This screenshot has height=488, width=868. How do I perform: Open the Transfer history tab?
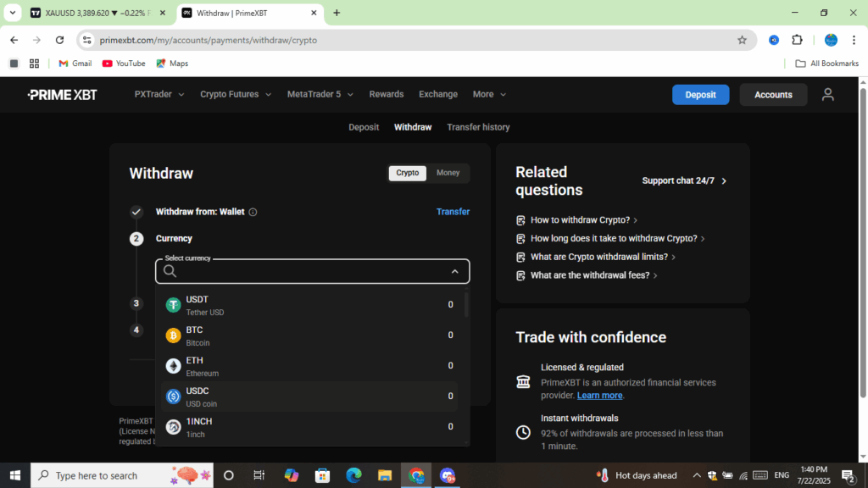478,127
